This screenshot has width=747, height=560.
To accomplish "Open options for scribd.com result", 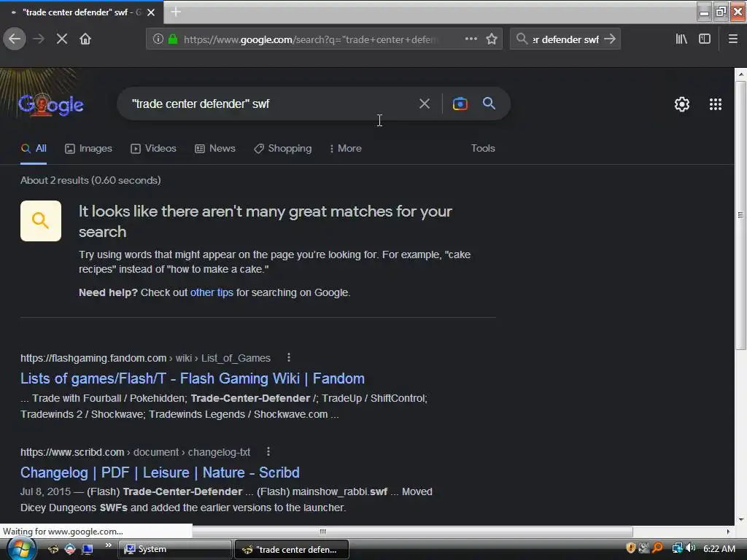I will (268, 451).
